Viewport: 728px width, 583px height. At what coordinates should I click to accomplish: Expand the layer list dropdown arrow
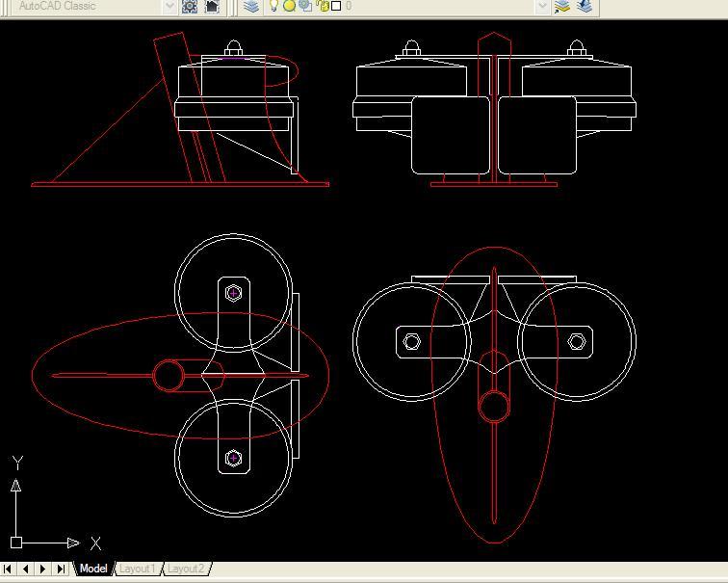[x=542, y=7]
